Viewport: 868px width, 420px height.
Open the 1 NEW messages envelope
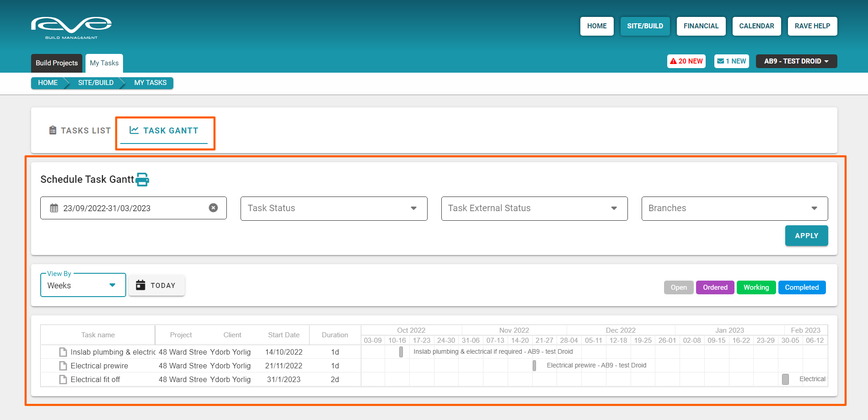[731, 61]
